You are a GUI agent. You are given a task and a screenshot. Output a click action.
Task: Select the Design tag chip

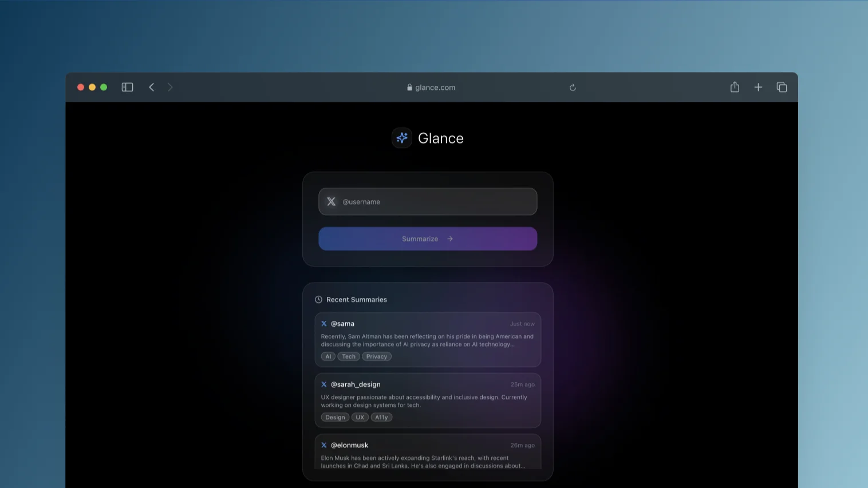tap(335, 417)
